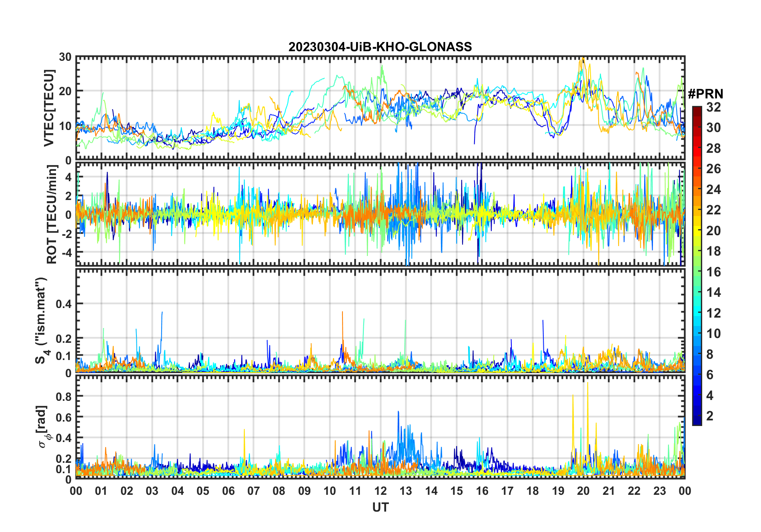Select the 10 tick on the VTEC axis
The height and width of the screenshot is (532, 761).
tap(65, 126)
